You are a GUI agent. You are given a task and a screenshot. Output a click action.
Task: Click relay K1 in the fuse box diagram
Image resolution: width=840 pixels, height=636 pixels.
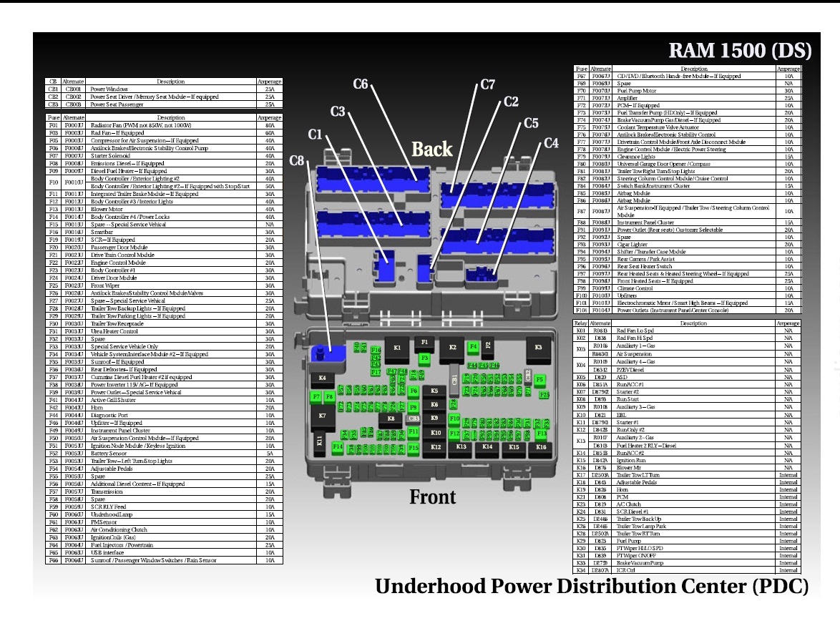pos(397,348)
